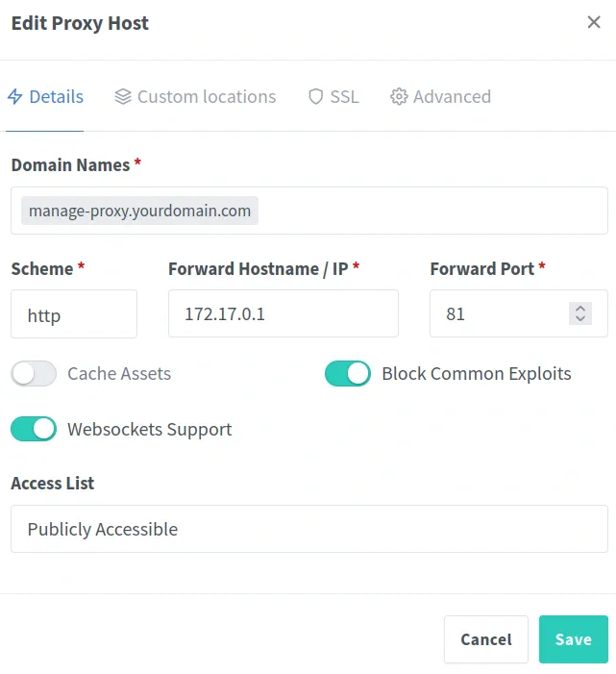The height and width of the screenshot is (674, 616).
Task: Increase the Forward Port with up arrow
Action: 580,309
